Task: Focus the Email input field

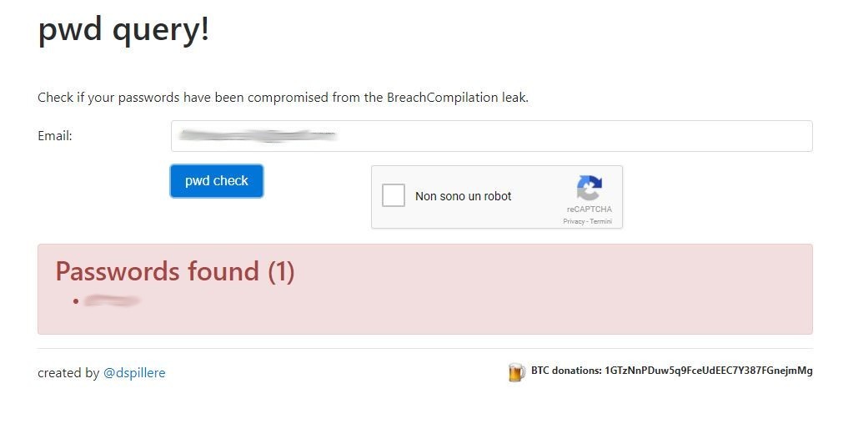Action: [x=491, y=136]
